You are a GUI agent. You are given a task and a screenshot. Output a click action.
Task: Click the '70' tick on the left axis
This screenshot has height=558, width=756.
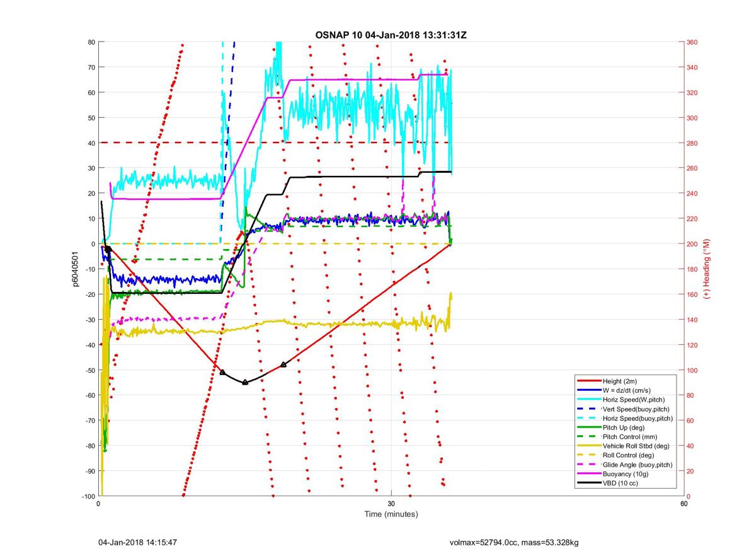pyautogui.click(x=91, y=67)
